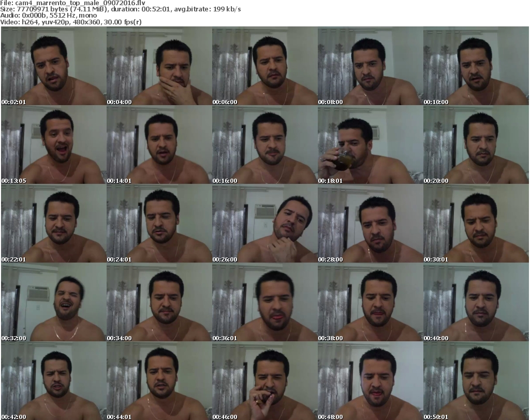Viewport: 530px width, 420px height.
Task: Click the 00:42:00 video frame
Action: 54,381
